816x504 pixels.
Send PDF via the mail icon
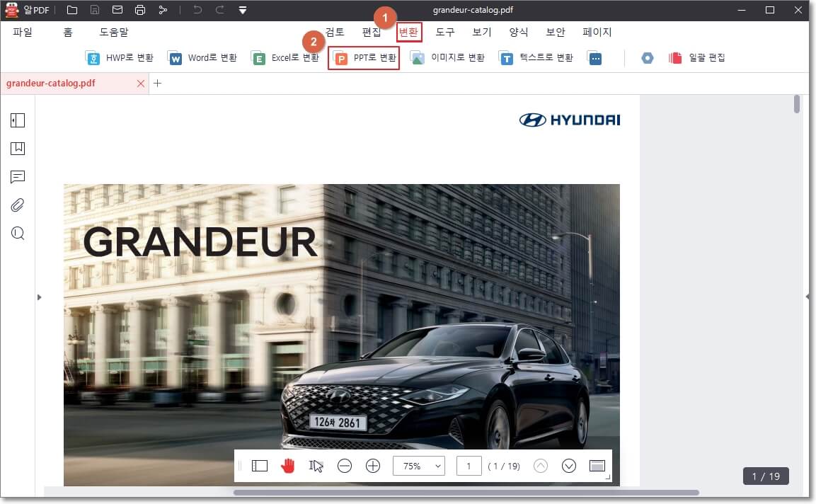click(117, 10)
